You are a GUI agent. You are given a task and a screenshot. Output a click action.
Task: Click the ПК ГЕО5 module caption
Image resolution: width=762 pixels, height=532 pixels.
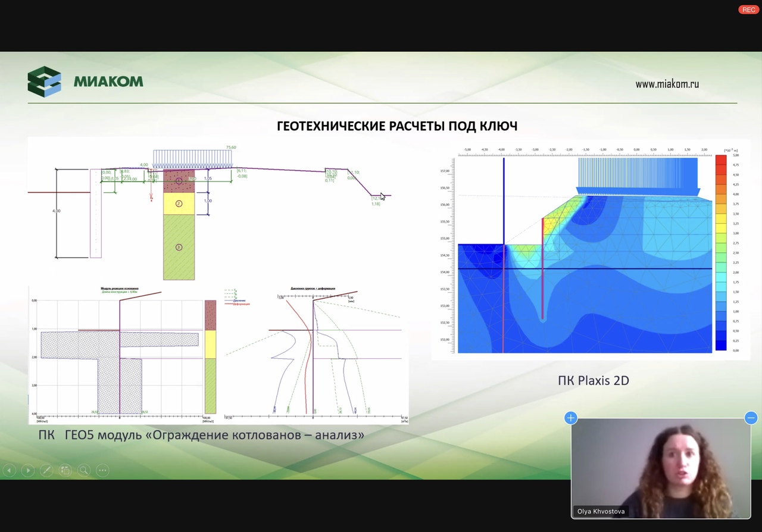[x=201, y=435]
